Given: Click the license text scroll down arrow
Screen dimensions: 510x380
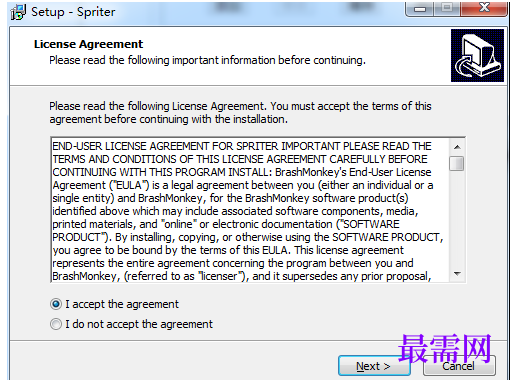Looking at the screenshot, I should point(457,274).
